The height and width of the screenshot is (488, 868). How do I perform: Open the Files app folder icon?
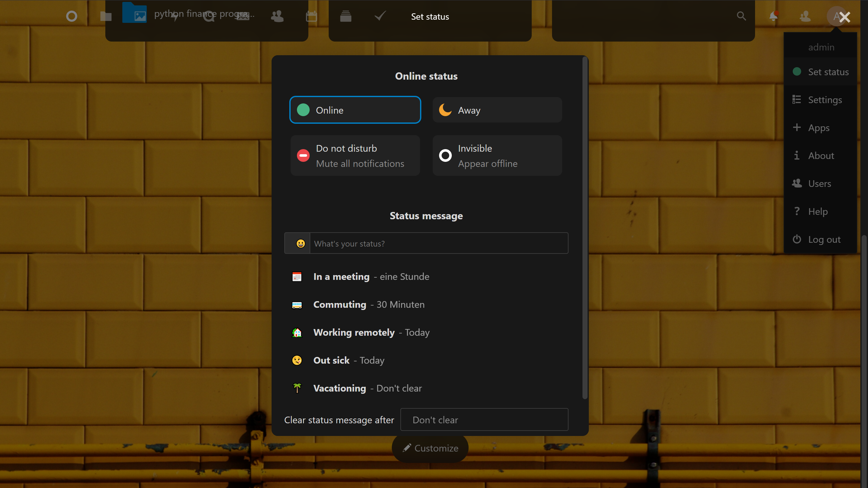click(106, 16)
